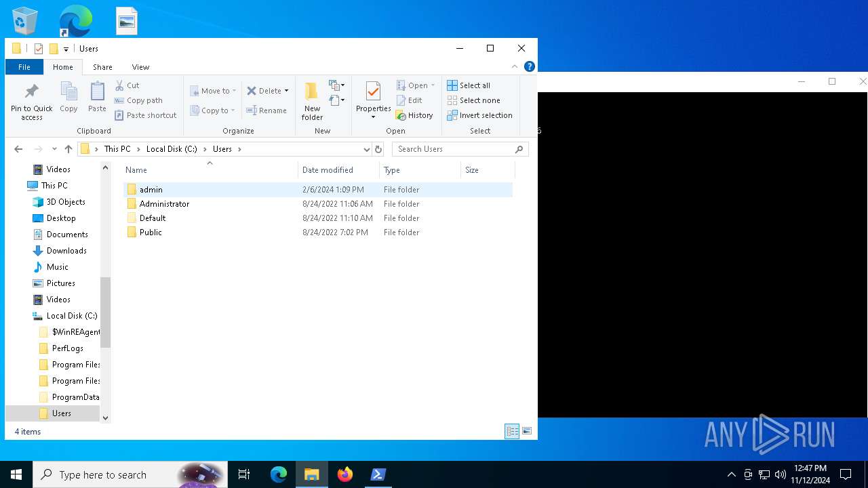The height and width of the screenshot is (488, 868).
Task: Select the Default folder
Action: pos(319,218)
